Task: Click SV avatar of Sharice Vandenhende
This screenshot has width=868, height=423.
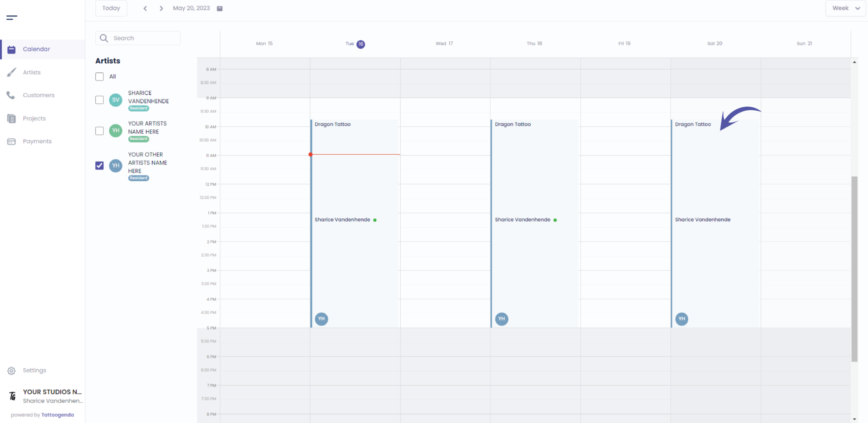Action: (116, 100)
